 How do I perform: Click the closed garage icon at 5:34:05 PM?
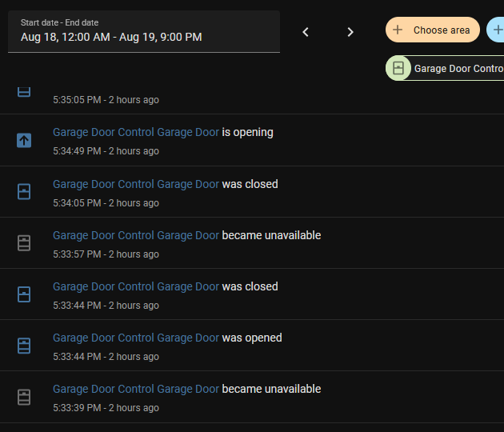[24, 192]
